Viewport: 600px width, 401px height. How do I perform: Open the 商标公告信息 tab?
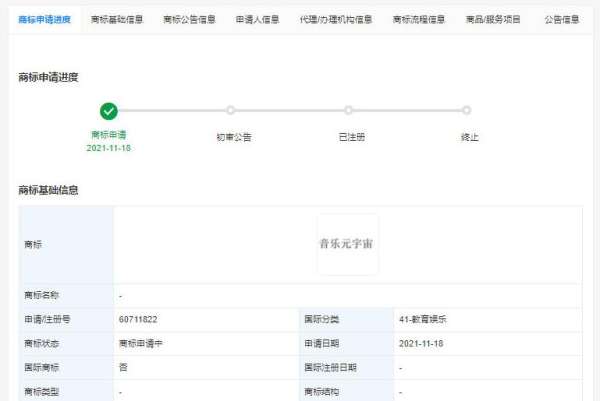pos(189,20)
